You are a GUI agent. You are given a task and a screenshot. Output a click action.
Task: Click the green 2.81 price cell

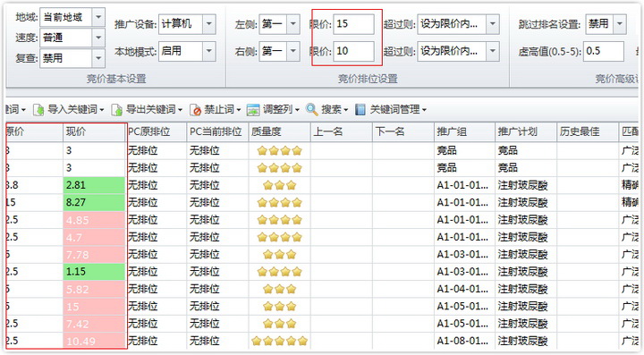pyautogui.click(x=94, y=185)
